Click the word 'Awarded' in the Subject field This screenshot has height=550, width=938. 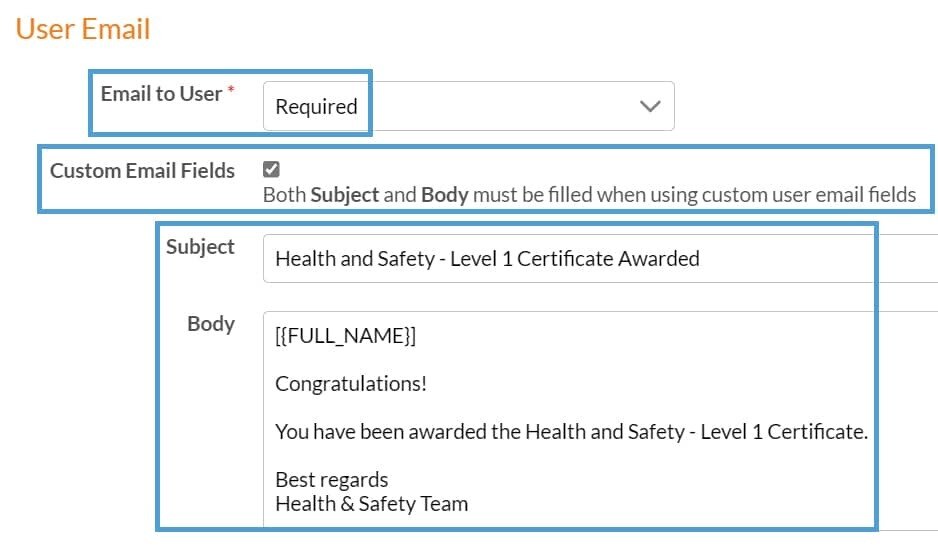click(658, 259)
